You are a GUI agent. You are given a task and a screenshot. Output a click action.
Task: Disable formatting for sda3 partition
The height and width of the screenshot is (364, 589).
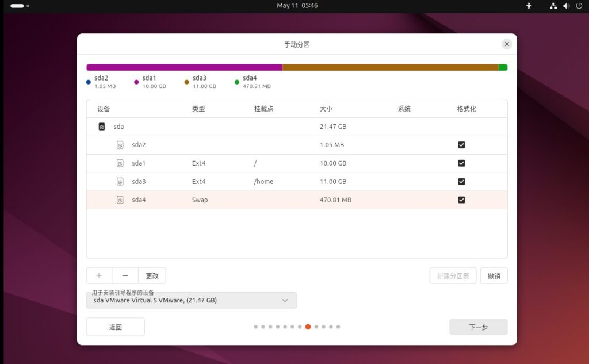[x=461, y=182]
